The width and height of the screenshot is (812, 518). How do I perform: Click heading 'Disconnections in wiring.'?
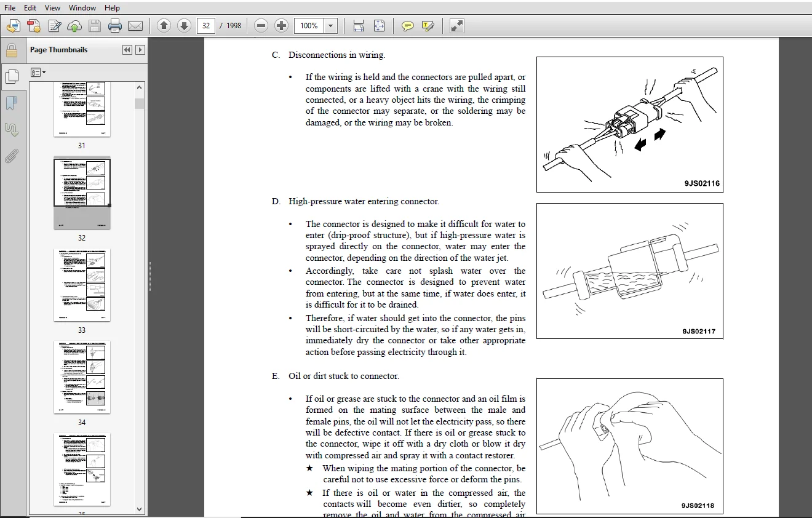tap(336, 55)
